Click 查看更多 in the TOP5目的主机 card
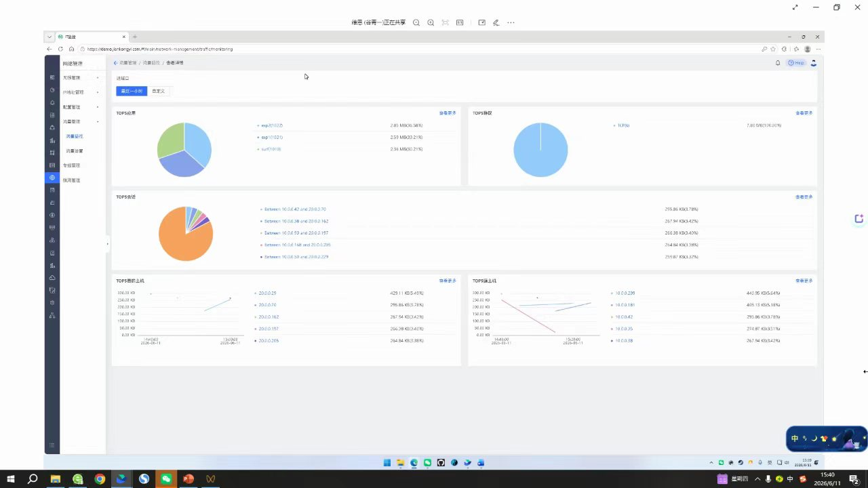The width and height of the screenshot is (868, 488). click(x=448, y=281)
